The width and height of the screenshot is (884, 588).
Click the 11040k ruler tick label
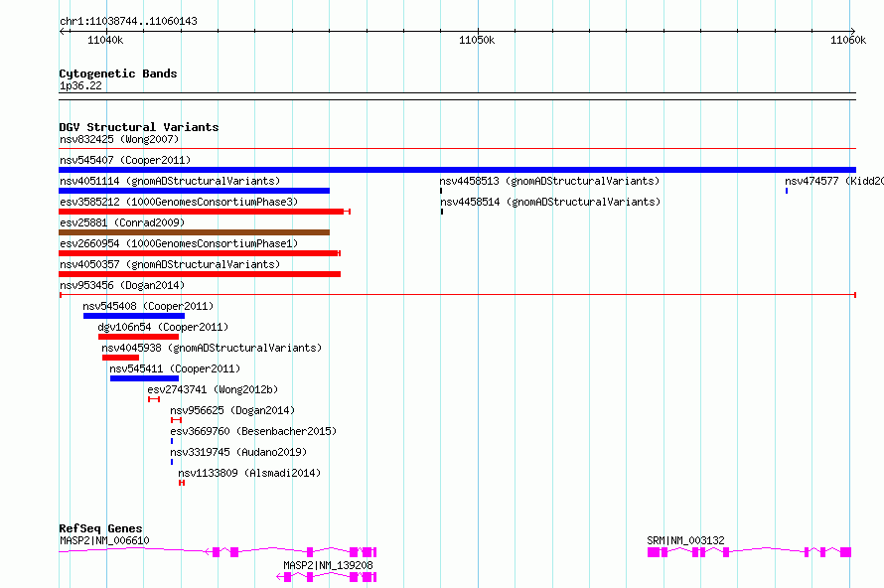[x=105, y=40]
